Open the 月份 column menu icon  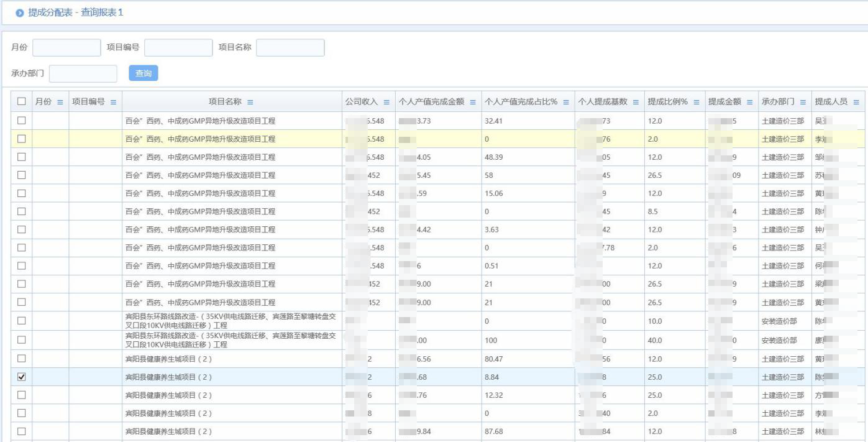pos(60,102)
